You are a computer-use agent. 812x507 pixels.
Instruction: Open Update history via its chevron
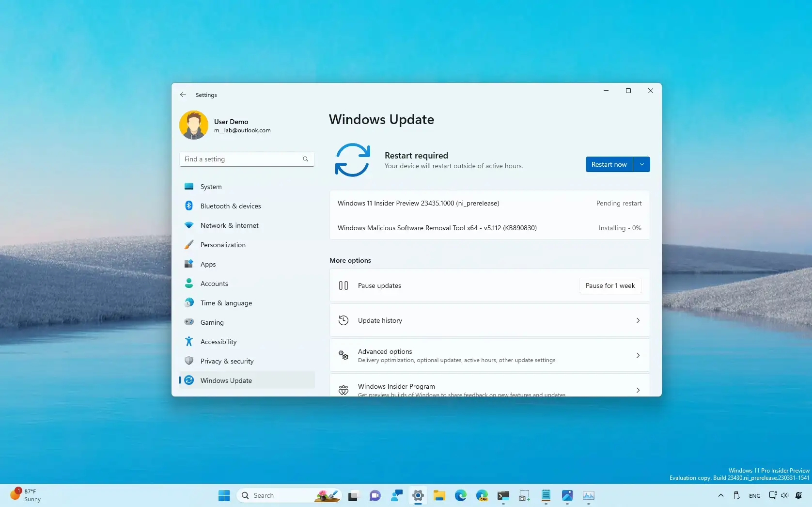638,320
